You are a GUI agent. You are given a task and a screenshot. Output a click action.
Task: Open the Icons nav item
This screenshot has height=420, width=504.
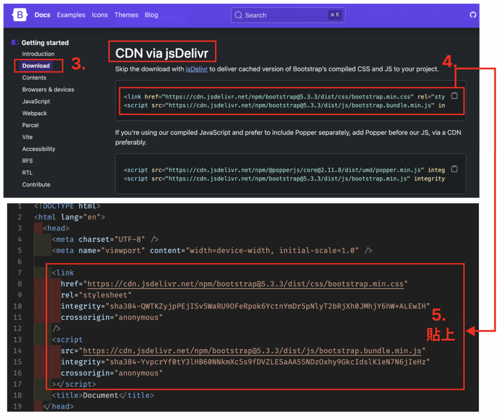coord(99,15)
